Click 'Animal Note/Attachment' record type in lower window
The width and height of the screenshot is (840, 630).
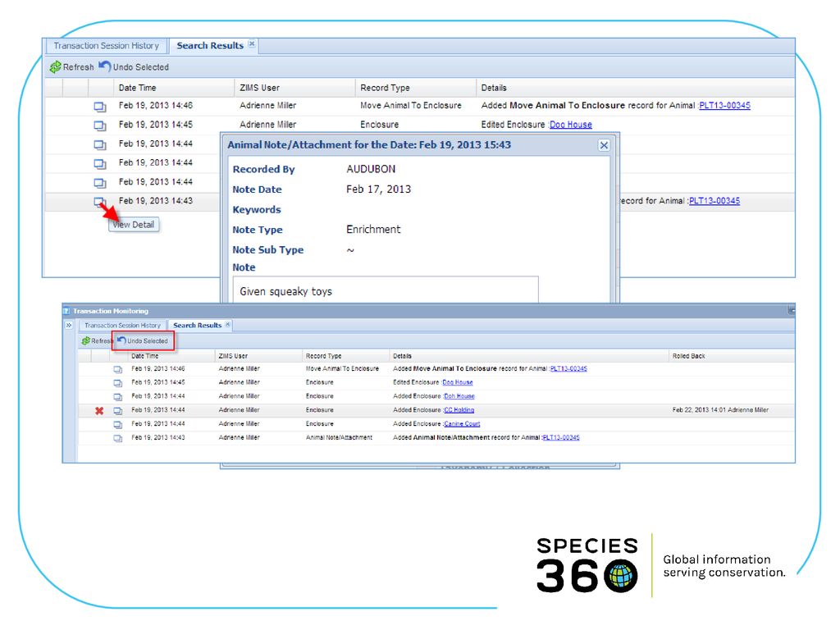point(339,438)
